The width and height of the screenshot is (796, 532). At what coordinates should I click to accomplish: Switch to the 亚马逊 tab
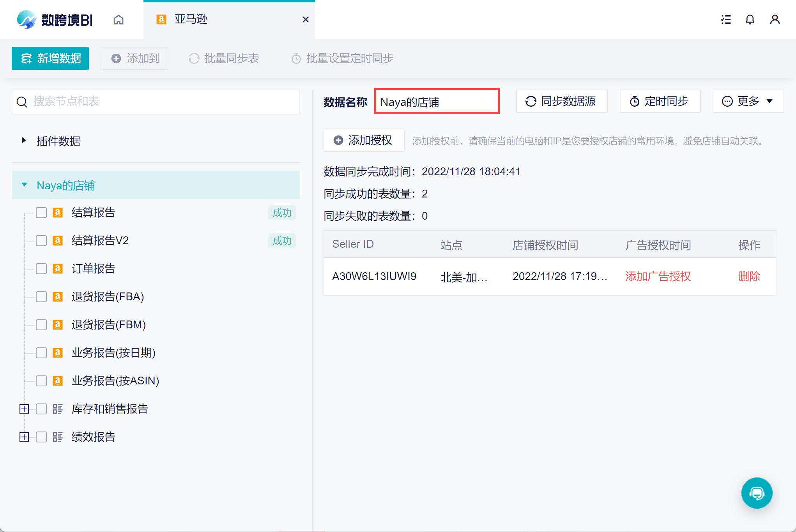(x=229, y=19)
